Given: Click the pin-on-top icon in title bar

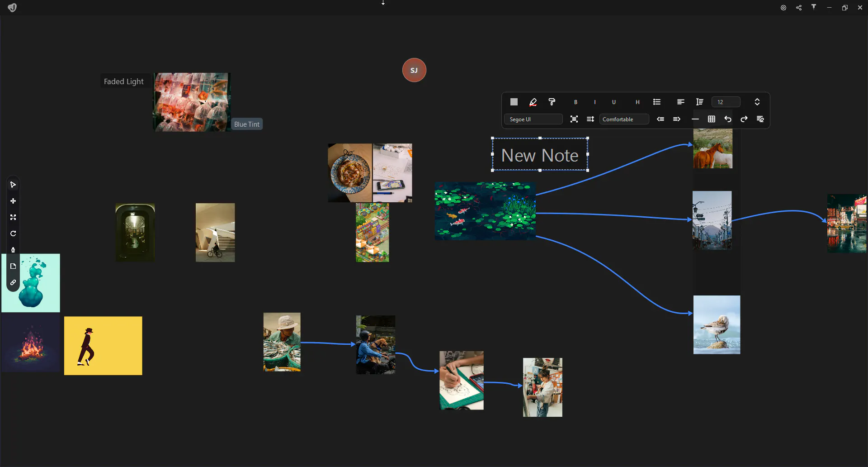Looking at the screenshot, I should [814, 7].
